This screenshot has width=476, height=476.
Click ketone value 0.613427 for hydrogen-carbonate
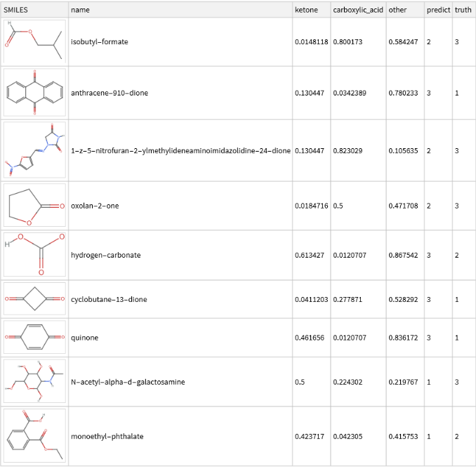310,255
